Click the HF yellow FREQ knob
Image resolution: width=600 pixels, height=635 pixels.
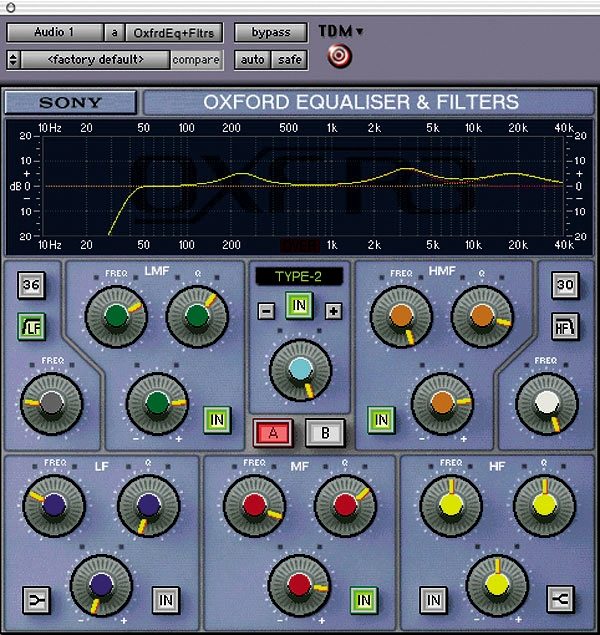tap(451, 506)
